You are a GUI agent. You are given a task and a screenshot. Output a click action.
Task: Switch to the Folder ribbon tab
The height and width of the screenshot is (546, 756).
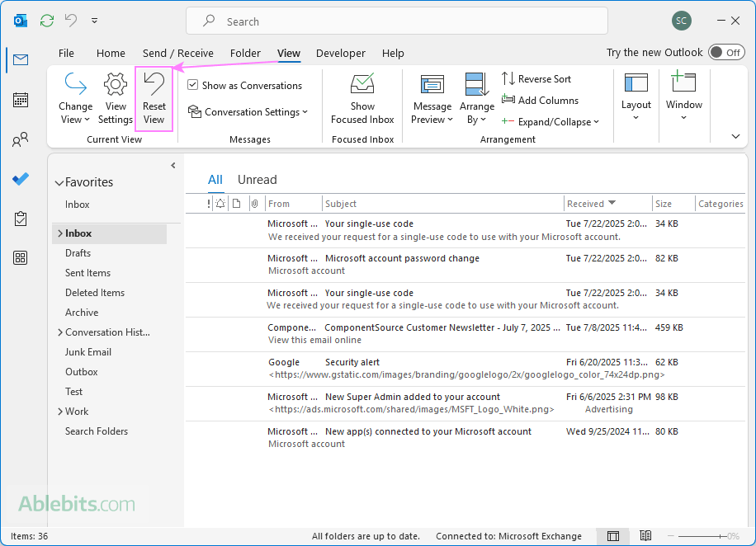(x=245, y=53)
